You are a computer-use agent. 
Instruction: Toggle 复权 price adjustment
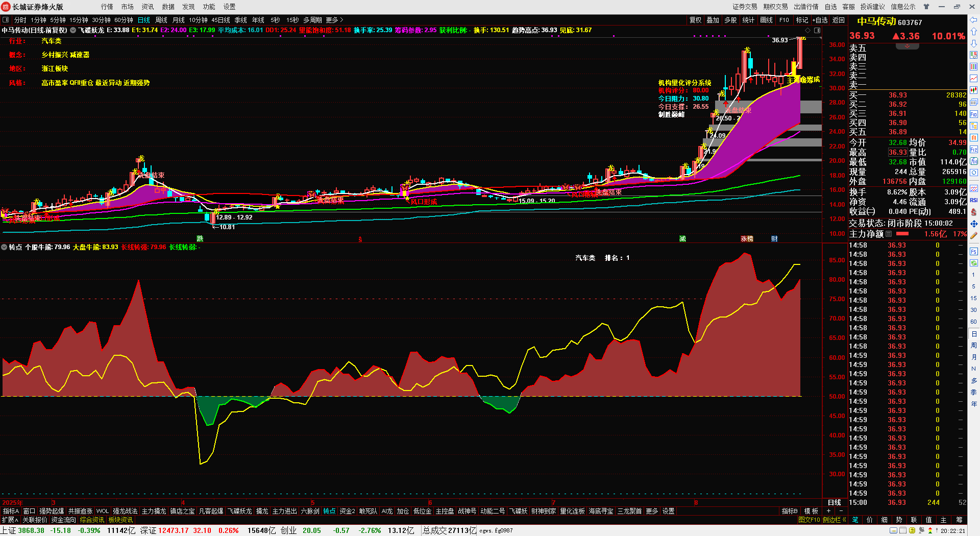tap(696, 20)
